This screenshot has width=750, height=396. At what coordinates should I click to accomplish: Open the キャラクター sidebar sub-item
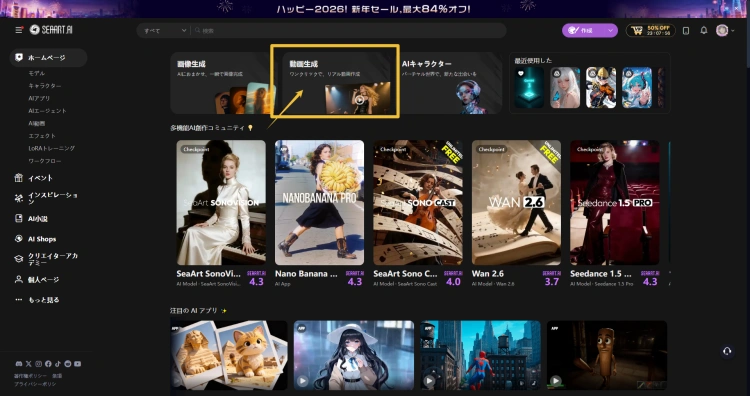tap(45, 86)
